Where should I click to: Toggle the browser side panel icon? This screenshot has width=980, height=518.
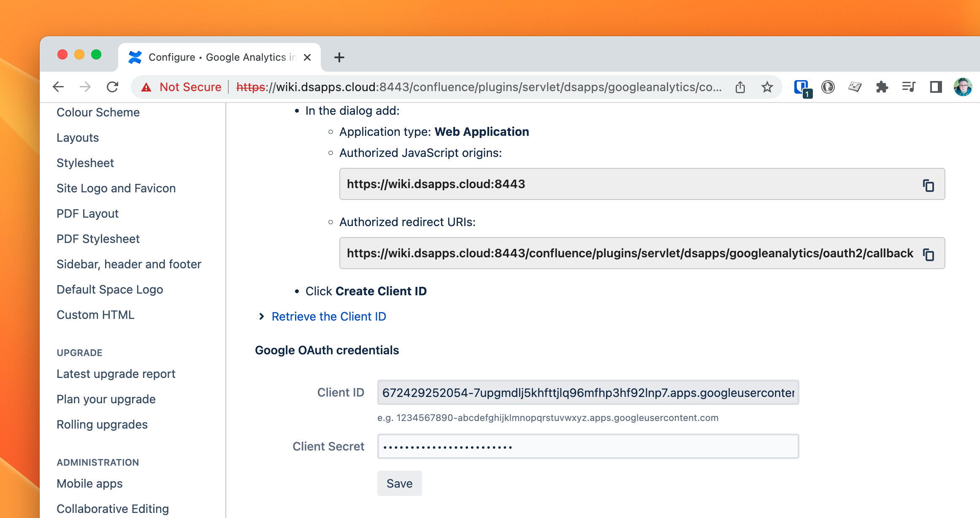click(936, 87)
